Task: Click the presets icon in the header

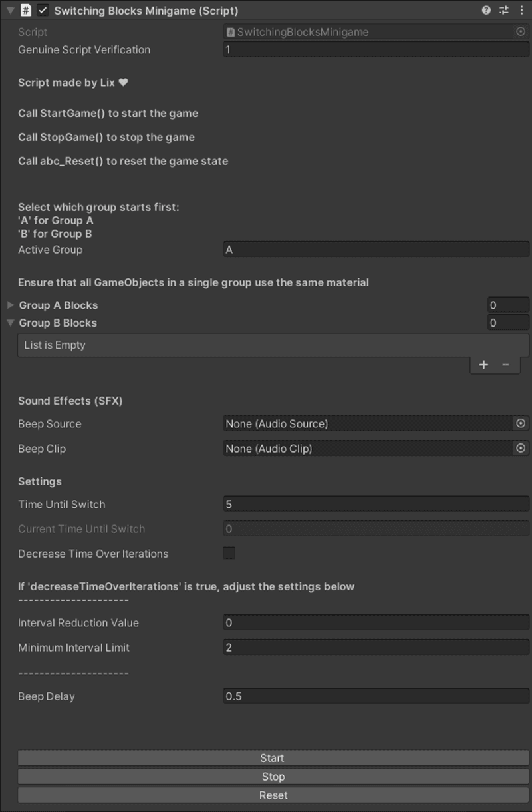Action: [505, 10]
